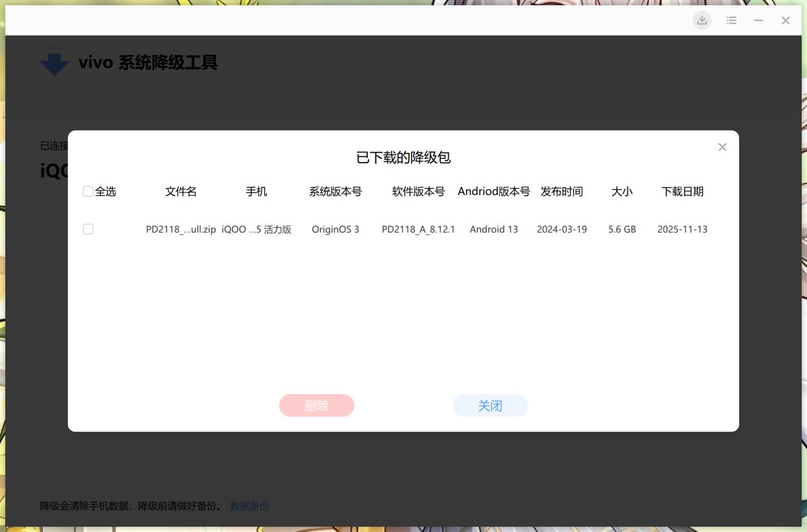Click the 系统版本号 column header
This screenshot has height=532, width=807.
point(336,192)
